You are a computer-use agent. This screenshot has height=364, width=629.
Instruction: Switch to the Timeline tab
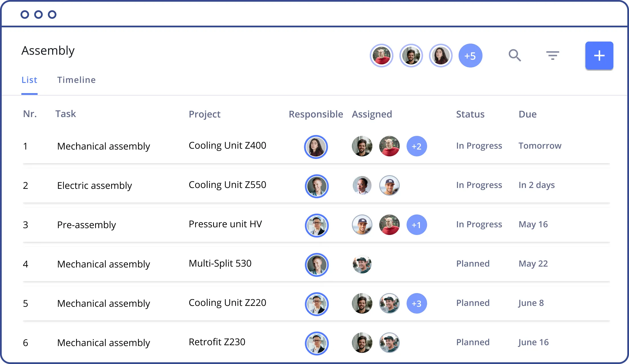pyautogui.click(x=76, y=80)
